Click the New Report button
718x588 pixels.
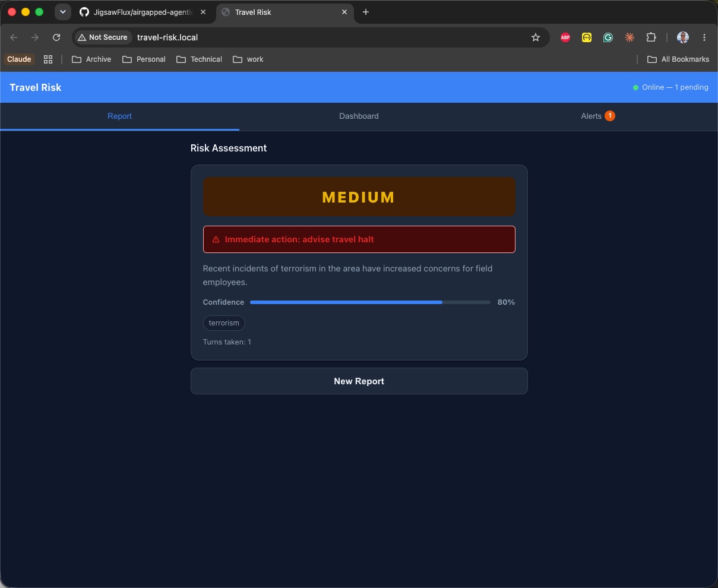(x=359, y=381)
